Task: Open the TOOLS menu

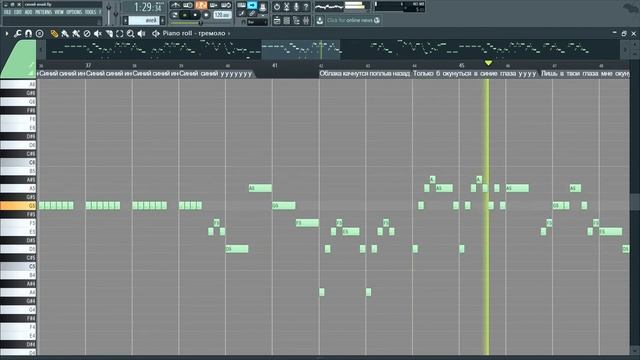Action: tap(90, 12)
